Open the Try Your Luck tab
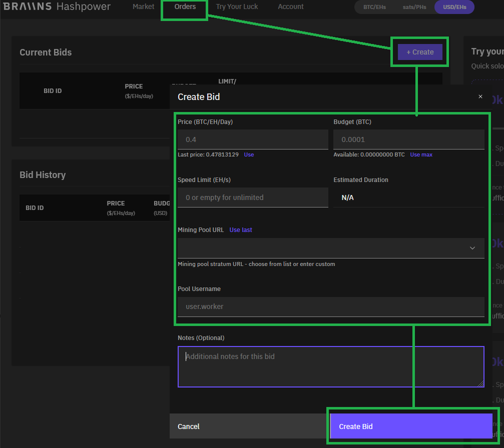 click(237, 6)
